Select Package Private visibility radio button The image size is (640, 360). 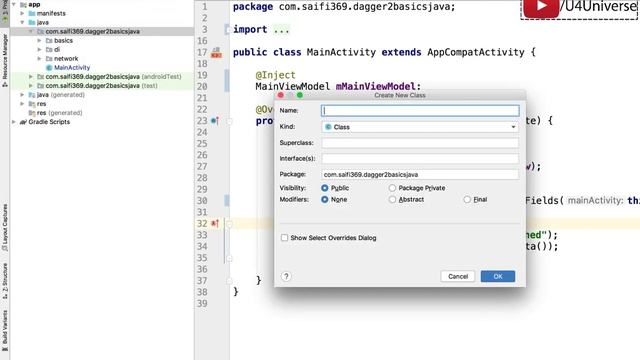(x=392, y=188)
